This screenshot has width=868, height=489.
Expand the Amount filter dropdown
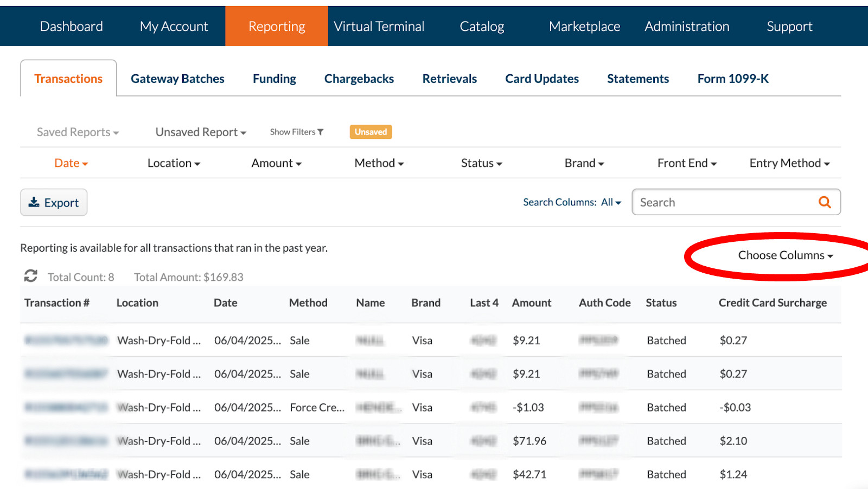tap(276, 163)
